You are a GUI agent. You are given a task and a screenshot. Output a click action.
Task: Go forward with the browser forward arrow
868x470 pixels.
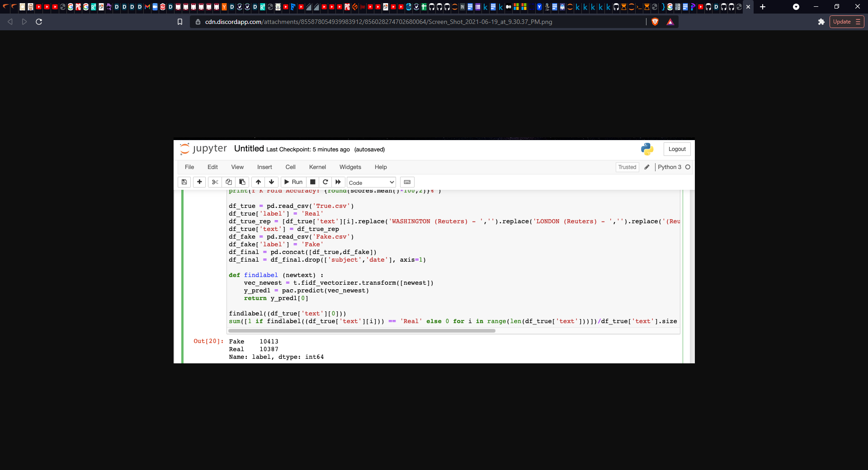point(24,22)
